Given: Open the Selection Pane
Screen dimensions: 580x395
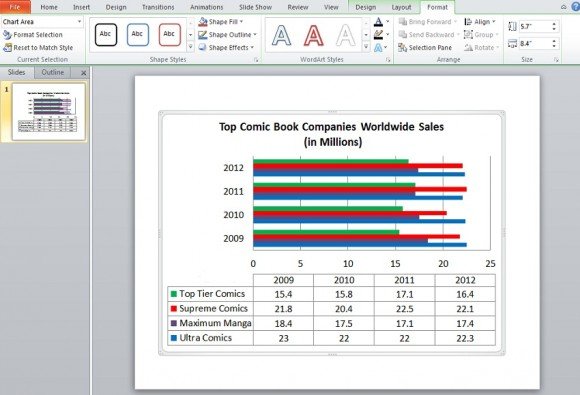Looking at the screenshot, I should pyautogui.click(x=425, y=48).
